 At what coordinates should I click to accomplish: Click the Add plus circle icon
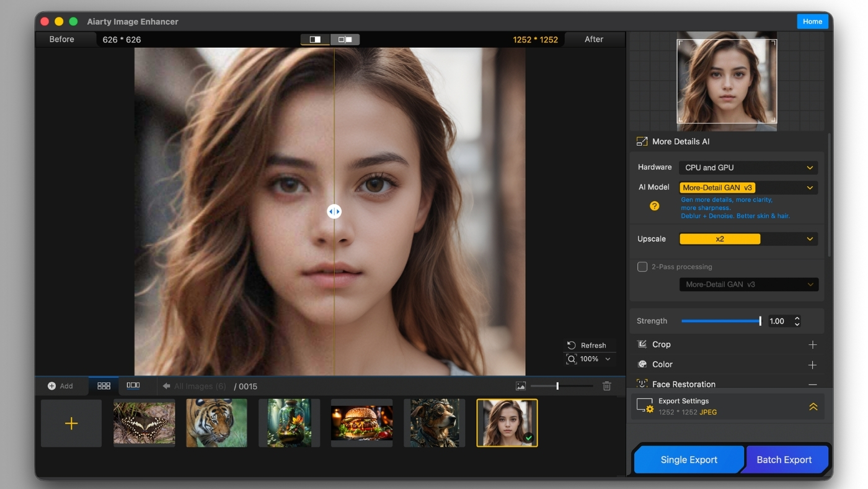pyautogui.click(x=51, y=386)
